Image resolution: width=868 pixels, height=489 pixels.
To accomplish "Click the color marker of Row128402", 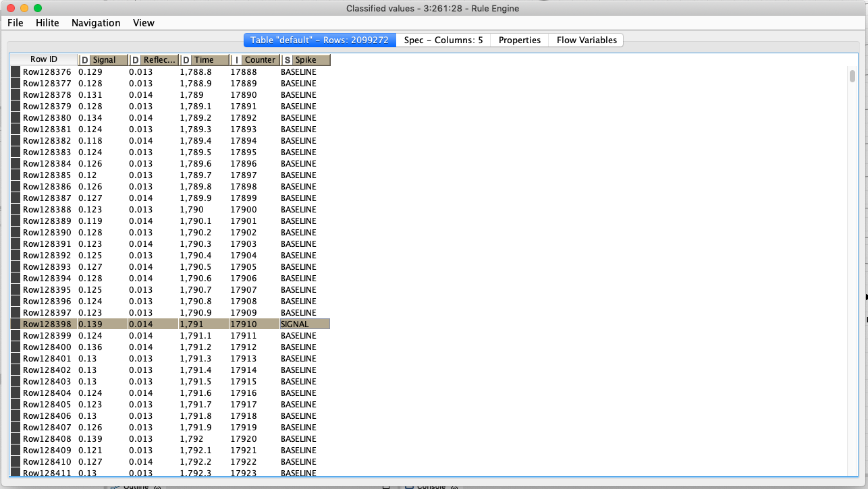I will pyautogui.click(x=16, y=370).
